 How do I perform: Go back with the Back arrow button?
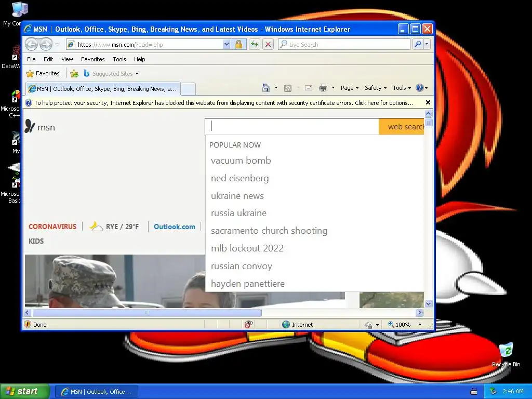click(31, 44)
